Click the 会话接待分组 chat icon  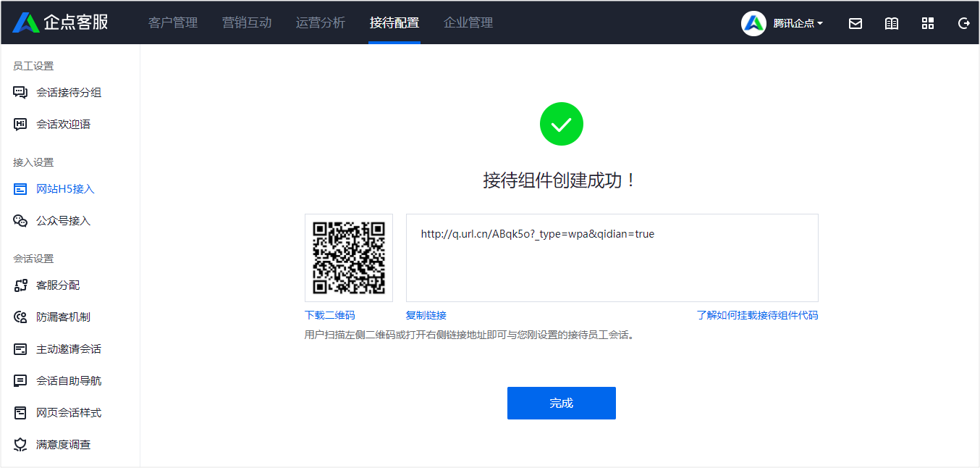click(20, 93)
